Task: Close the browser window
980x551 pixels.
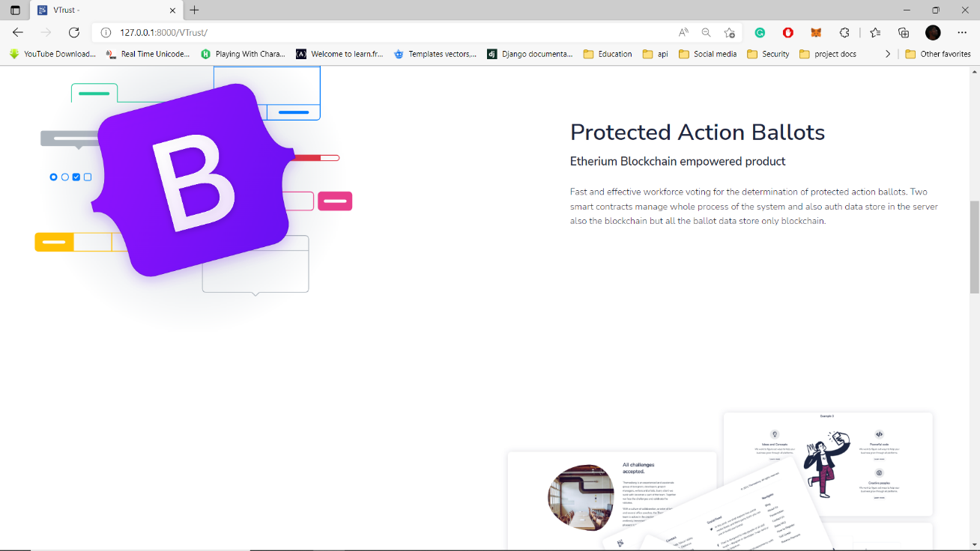Action: click(965, 10)
